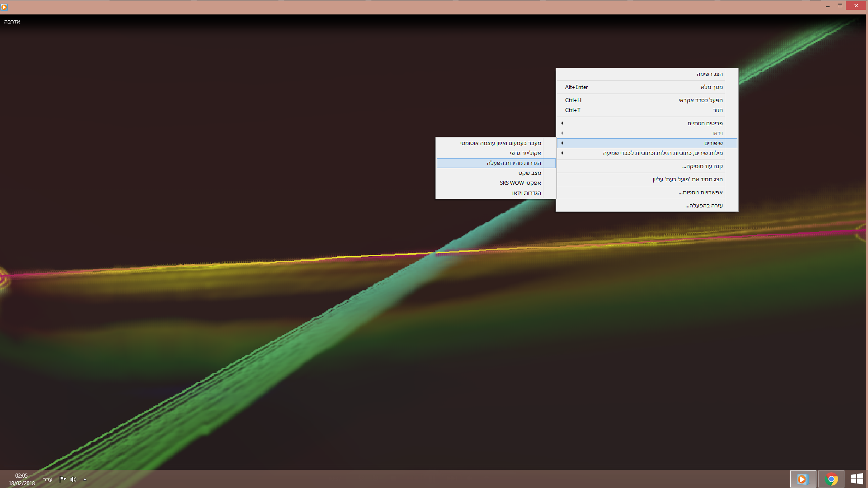The image size is (868, 488).
Task: Expand the 'פריטים חזותיים' visualizations submenu
Action: point(705,123)
